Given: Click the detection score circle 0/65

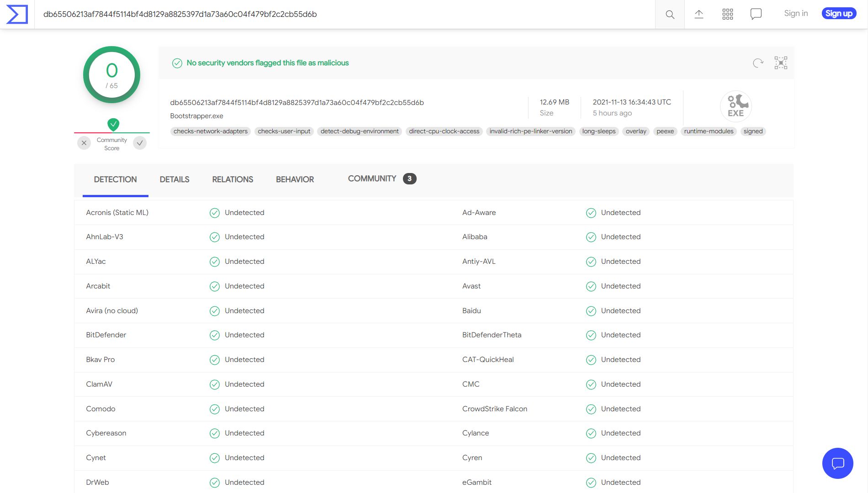Looking at the screenshot, I should [x=112, y=74].
